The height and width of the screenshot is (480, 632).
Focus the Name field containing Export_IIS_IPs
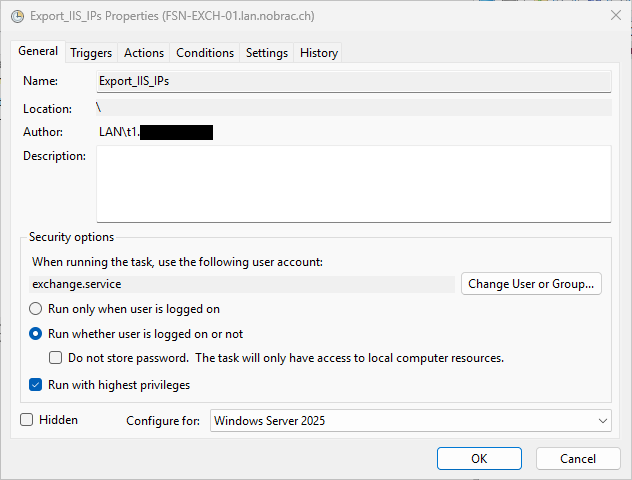(x=354, y=81)
